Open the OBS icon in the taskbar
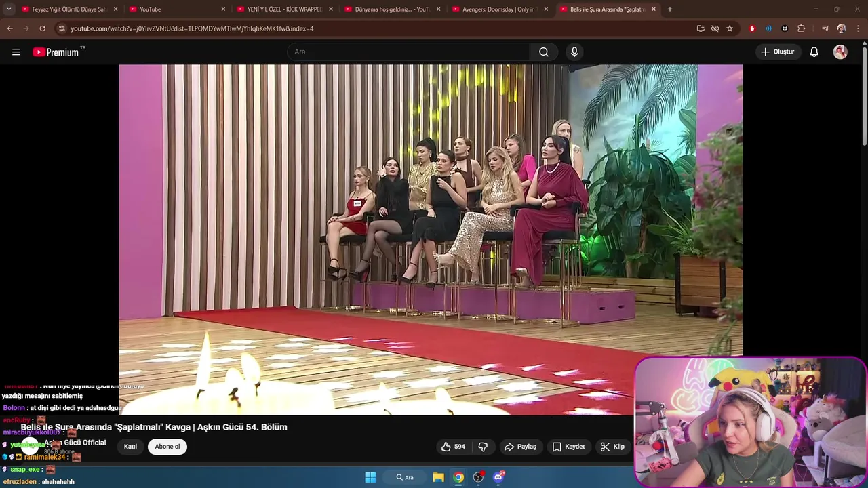Screen dimensions: 868x488 point(479,477)
